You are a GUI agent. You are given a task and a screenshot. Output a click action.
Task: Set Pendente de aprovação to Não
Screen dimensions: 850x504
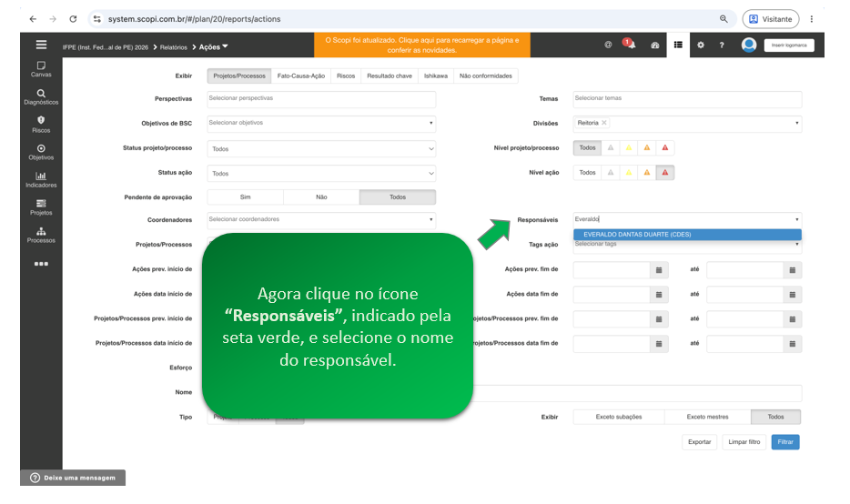pos(321,197)
